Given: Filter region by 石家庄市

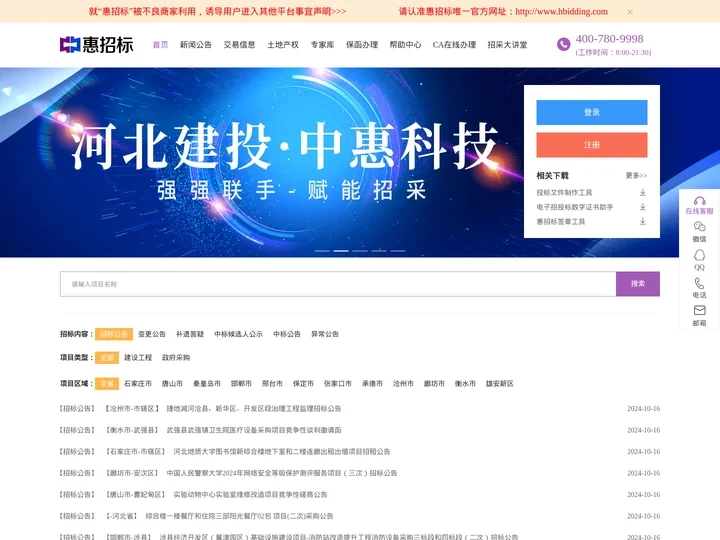Looking at the screenshot, I should tap(138, 383).
